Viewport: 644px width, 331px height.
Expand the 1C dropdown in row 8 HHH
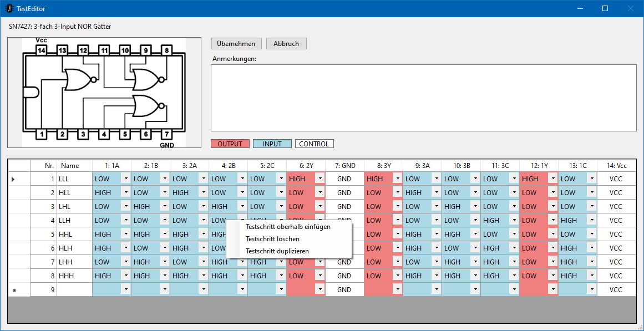[x=591, y=276]
